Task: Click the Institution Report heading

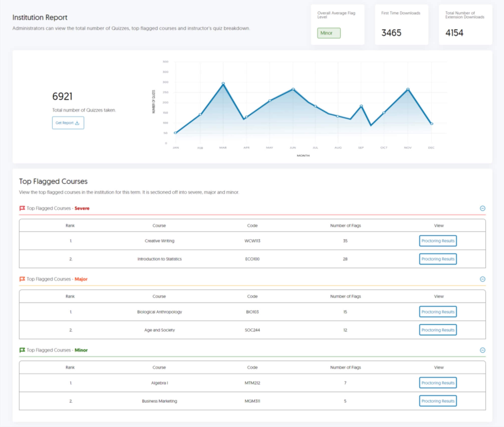Action: point(40,17)
